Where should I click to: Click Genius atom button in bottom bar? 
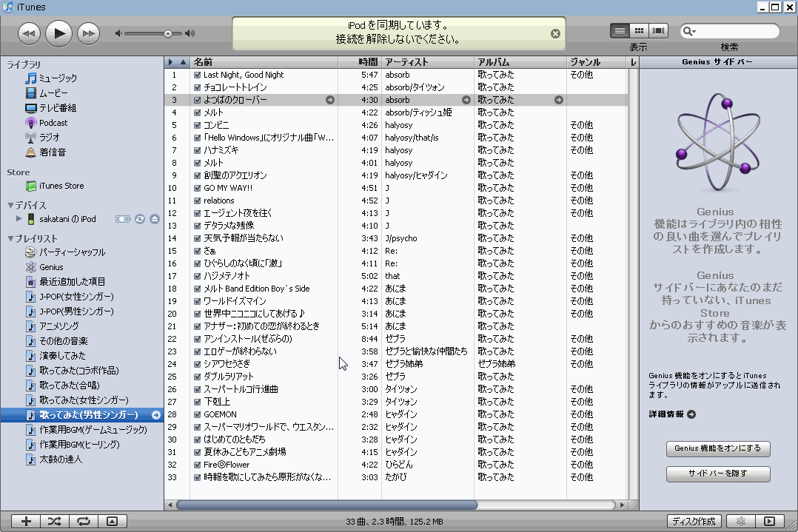[x=741, y=522]
